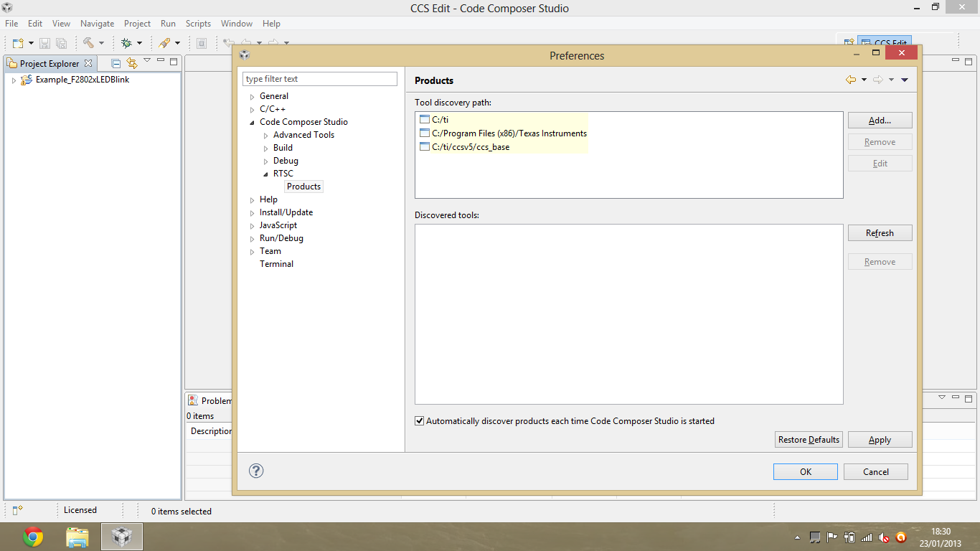Image resolution: width=980 pixels, height=551 pixels.
Task: Expand the C/C++ preferences node
Action: point(252,109)
